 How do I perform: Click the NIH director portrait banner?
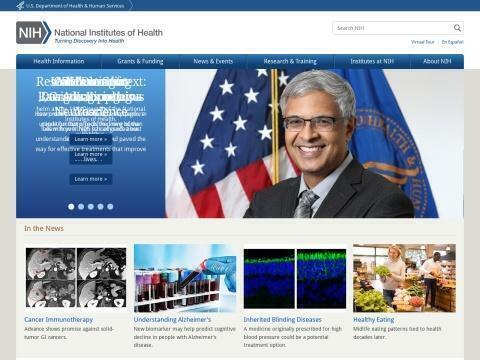[314, 143]
